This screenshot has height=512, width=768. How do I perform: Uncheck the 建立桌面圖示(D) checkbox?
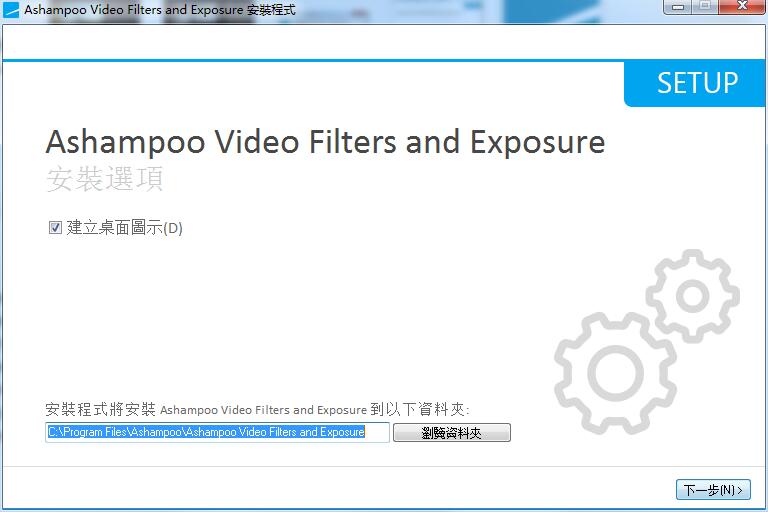coord(55,227)
